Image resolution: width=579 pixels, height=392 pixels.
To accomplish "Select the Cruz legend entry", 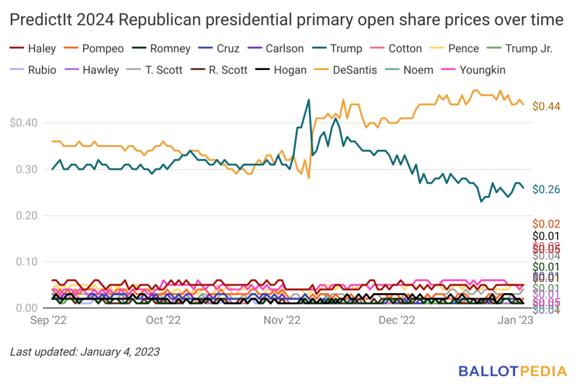I will [219, 49].
